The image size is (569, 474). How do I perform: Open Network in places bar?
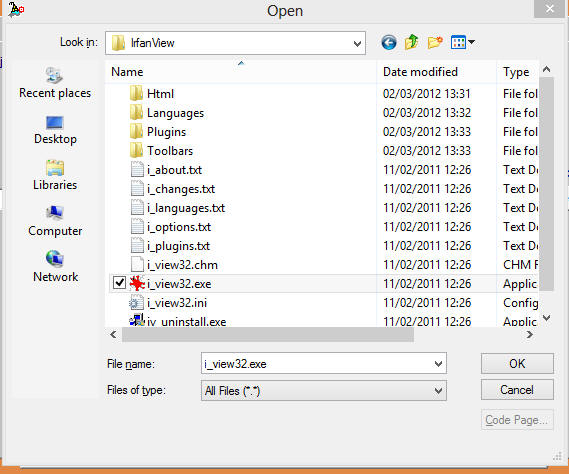pos(55,267)
